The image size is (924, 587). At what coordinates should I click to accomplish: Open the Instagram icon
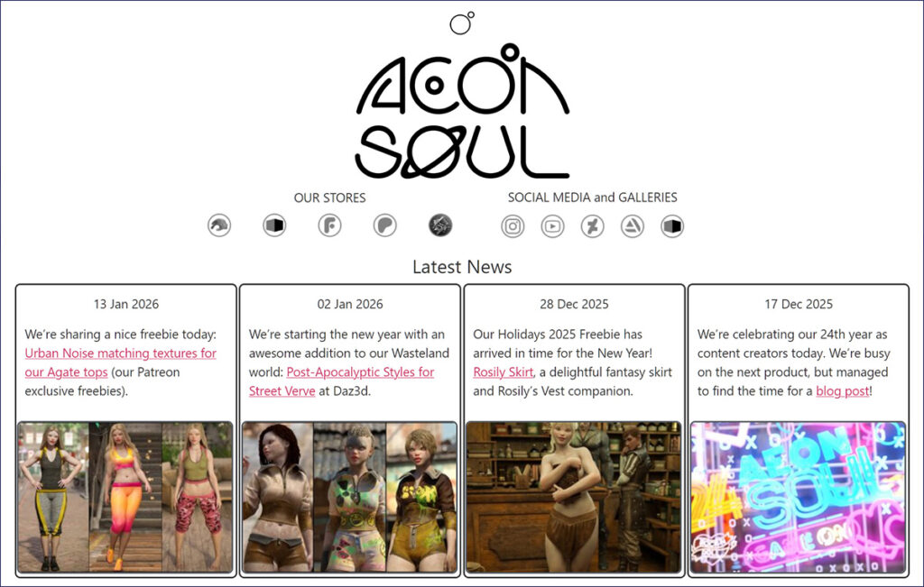pyautogui.click(x=513, y=226)
